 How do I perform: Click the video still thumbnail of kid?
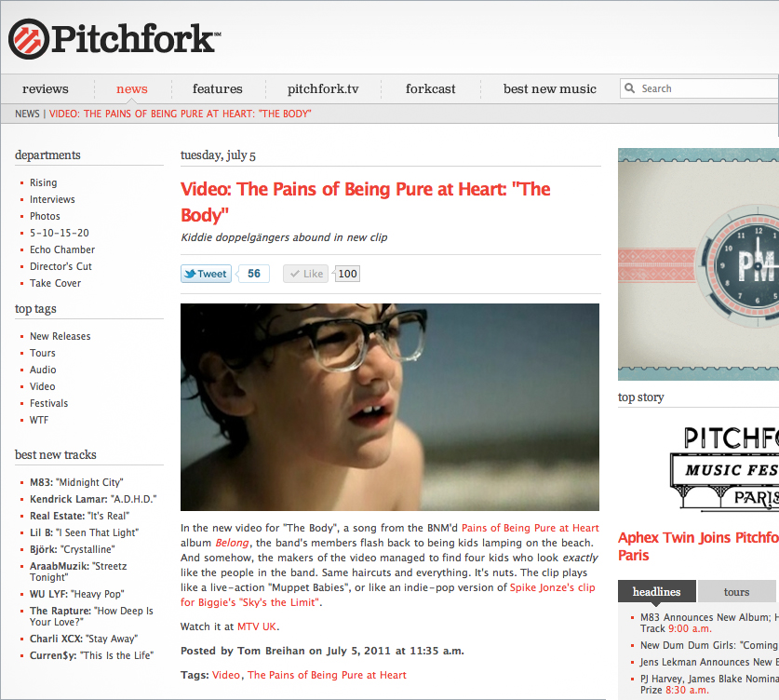point(389,407)
